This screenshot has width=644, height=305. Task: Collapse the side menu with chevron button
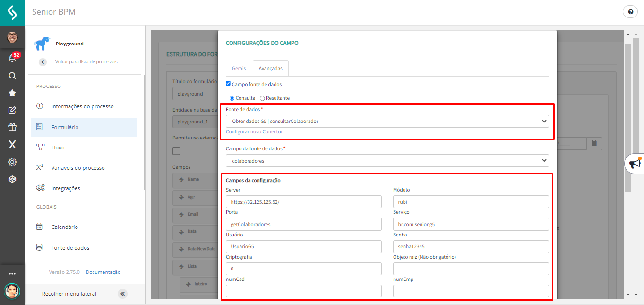point(122,294)
